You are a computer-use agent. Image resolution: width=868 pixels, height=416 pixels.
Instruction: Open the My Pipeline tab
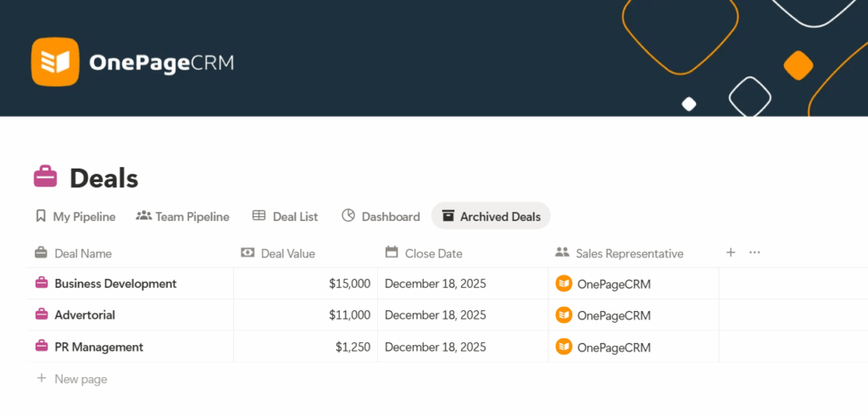pyautogui.click(x=75, y=216)
